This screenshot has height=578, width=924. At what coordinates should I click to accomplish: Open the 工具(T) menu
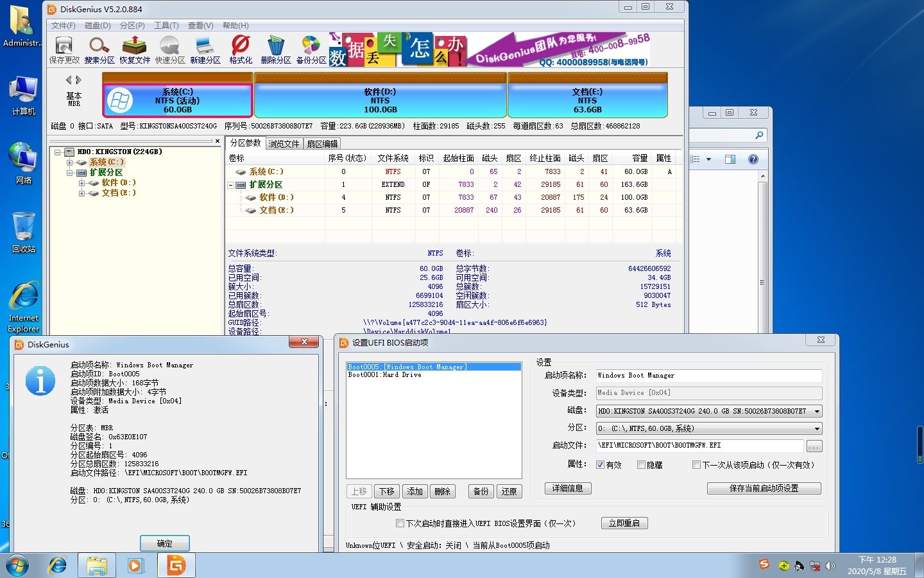[x=166, y=26]
